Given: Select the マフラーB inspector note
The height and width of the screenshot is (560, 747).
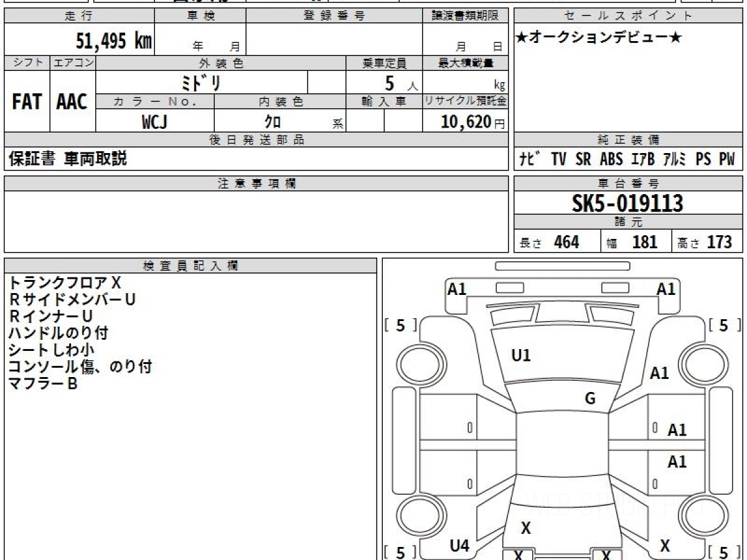Looking at the screenshot, I should coord(43,383).
